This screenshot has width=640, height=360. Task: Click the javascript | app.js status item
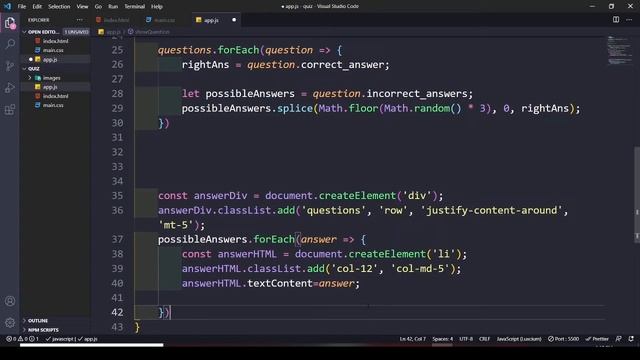tap(72, 339)
